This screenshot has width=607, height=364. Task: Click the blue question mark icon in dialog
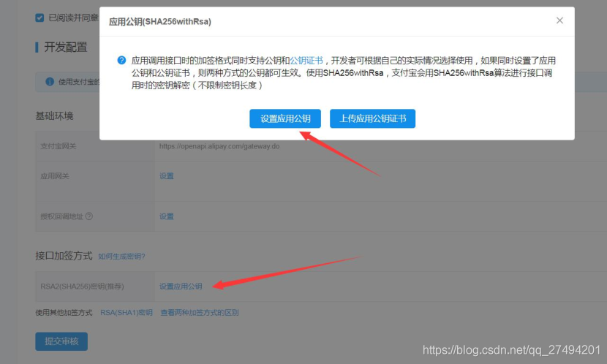121,61
